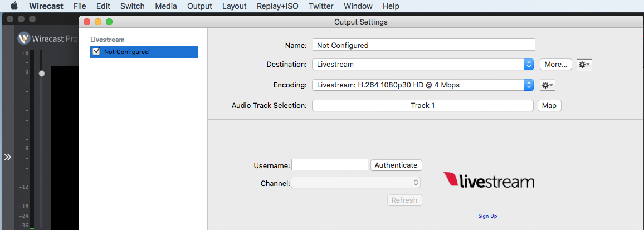Click the Authenticate button
Screen dimensions: 644x230
396,165
